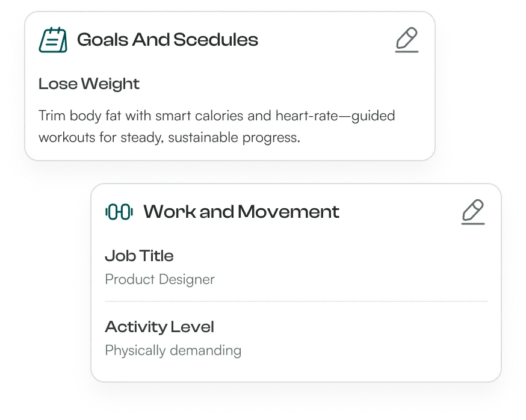The width and height of the screenshot is (526, 420).
Task: Open the Physically demanding activity value
Action: coord(173,350)
